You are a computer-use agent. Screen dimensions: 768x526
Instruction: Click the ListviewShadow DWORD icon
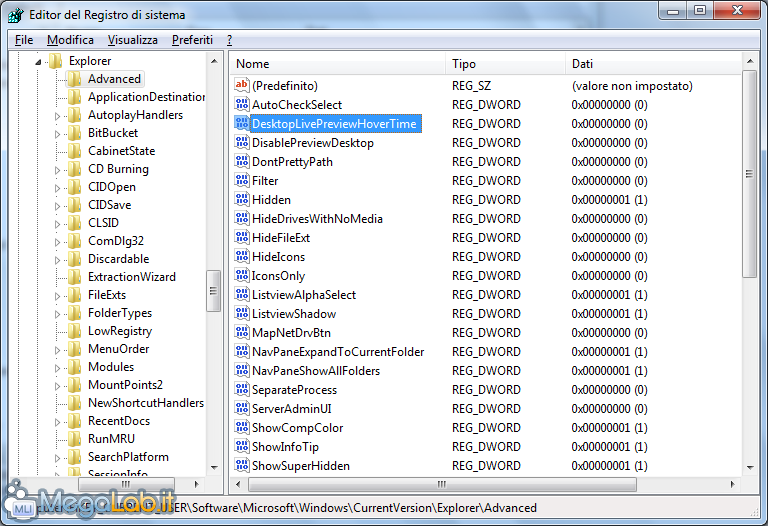click(x=242, y=313)
